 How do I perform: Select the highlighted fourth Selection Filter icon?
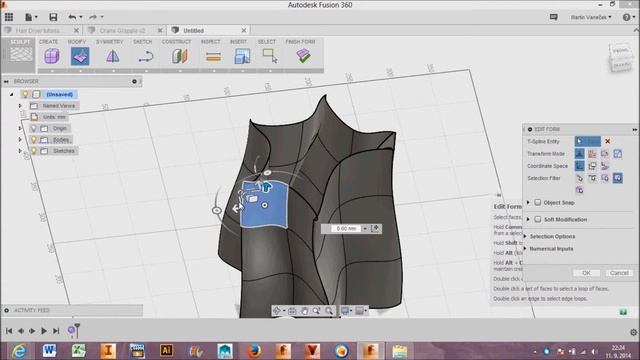tap(618, 178)
